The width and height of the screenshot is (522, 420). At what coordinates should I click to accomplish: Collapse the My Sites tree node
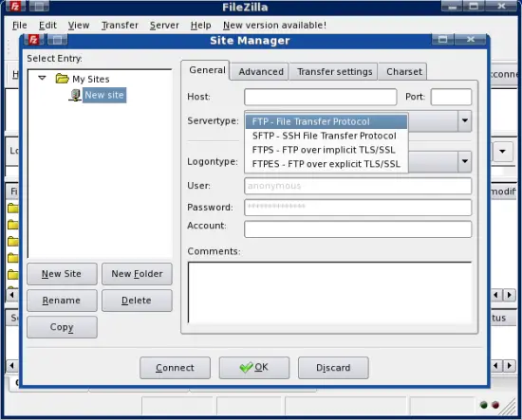click(42, 78)
